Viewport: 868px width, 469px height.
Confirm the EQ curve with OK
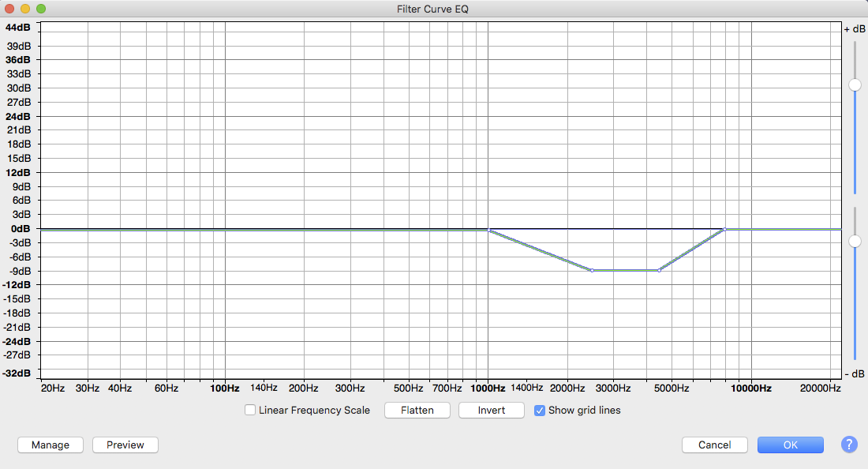pyautogui.click(x=790, y=445)
